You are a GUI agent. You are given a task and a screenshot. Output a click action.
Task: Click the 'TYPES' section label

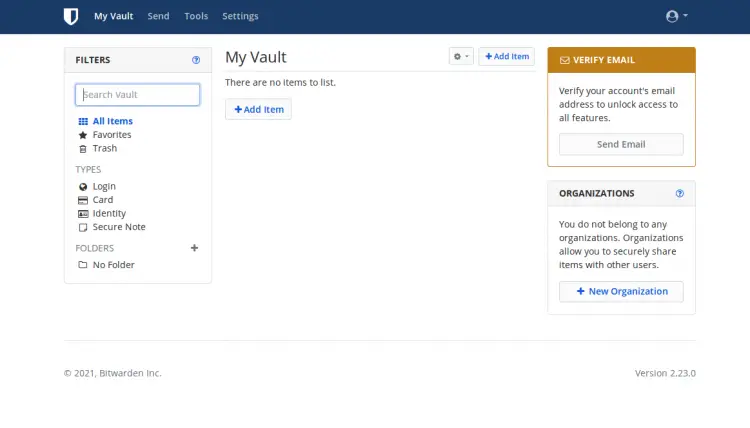[88, 169]
